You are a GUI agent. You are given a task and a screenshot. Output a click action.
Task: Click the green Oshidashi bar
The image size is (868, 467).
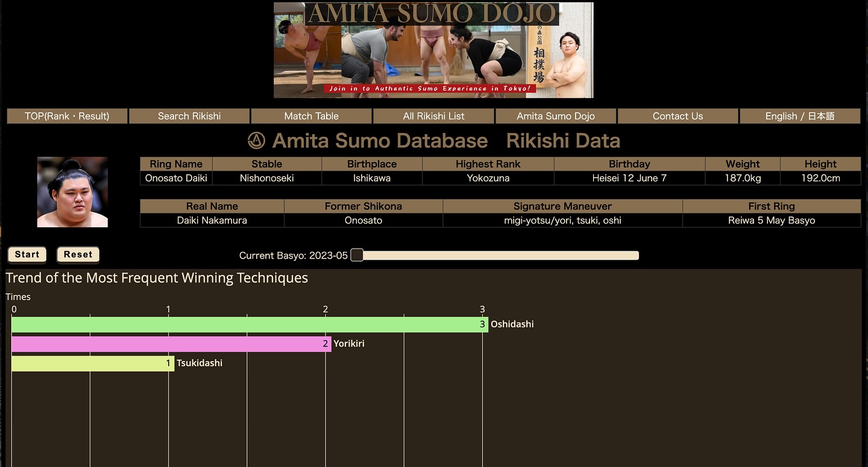[x=250, y=324]
